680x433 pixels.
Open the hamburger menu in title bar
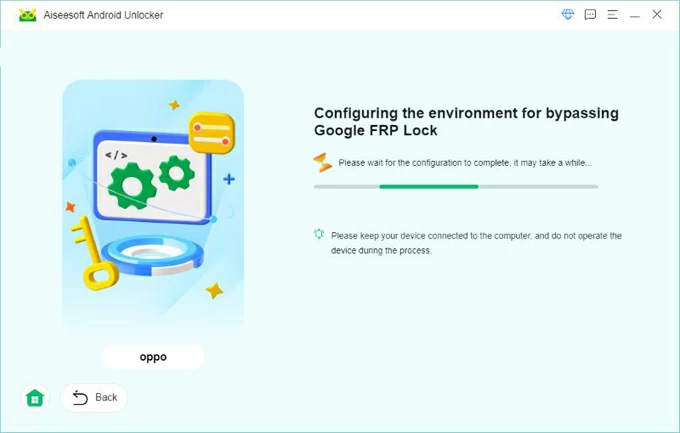[x=612, y=15]
